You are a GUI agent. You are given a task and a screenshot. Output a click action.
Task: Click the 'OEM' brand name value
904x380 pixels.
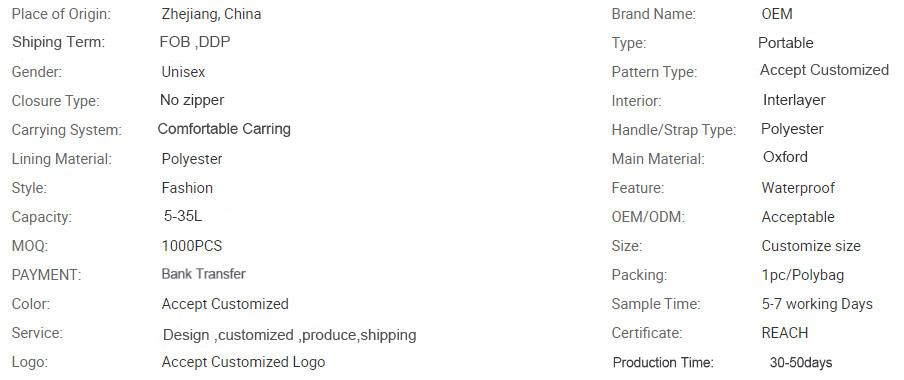coord(777,14)
